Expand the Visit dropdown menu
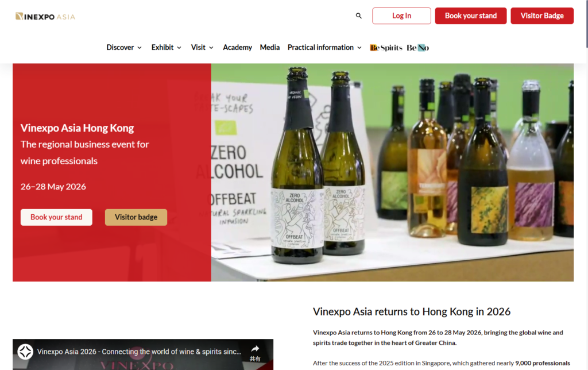This screenshot has height=370, width=588. [202, 48]
